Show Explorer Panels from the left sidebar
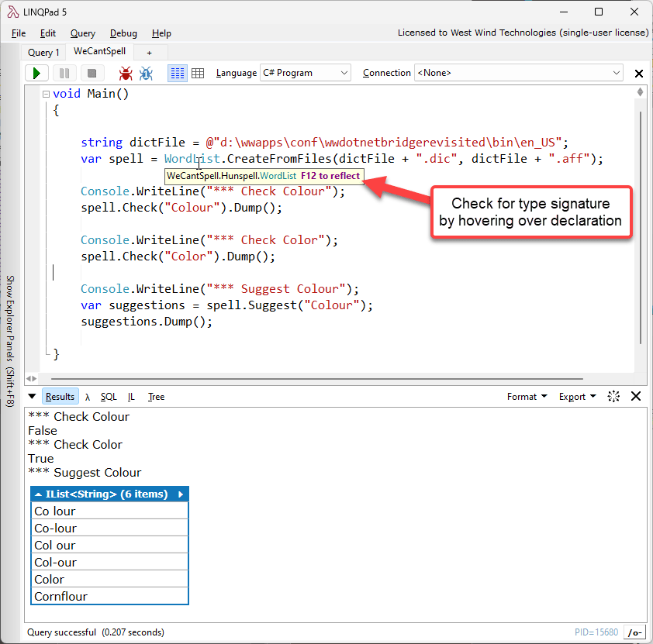The width and height of the screenshot is (653, 644). 10,340
